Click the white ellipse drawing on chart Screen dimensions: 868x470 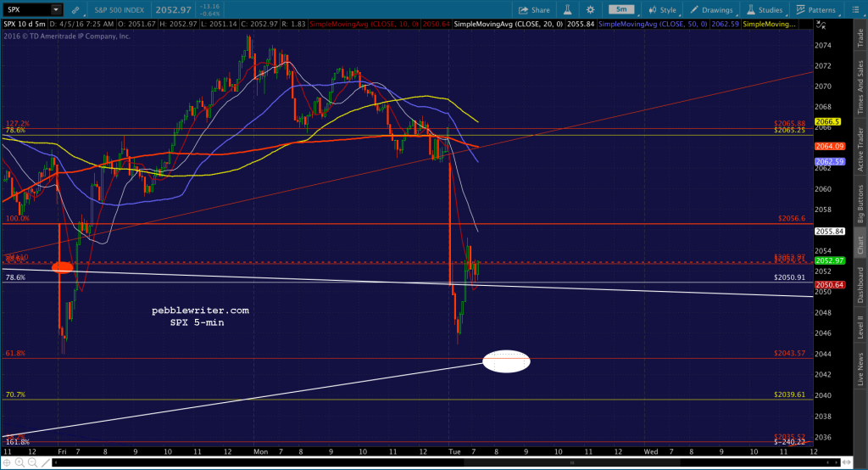[x=506, y=361]
